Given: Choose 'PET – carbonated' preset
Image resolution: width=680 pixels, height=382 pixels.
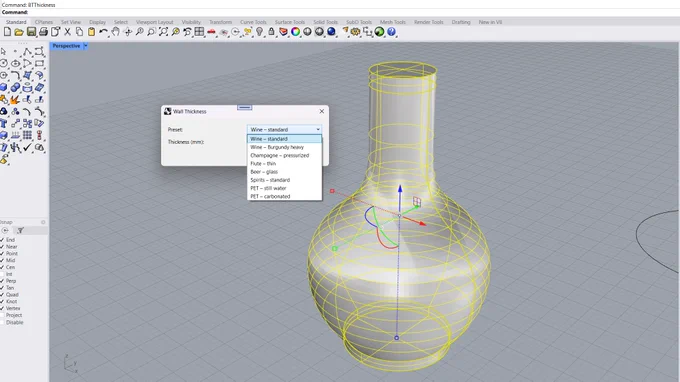Looking at the screenshot, I should coord(284,196).
